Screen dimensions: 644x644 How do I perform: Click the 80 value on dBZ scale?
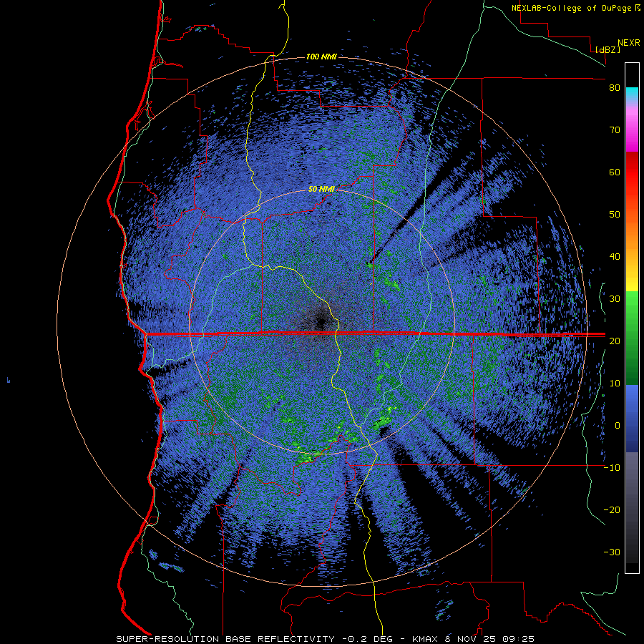tap(615, 88)
